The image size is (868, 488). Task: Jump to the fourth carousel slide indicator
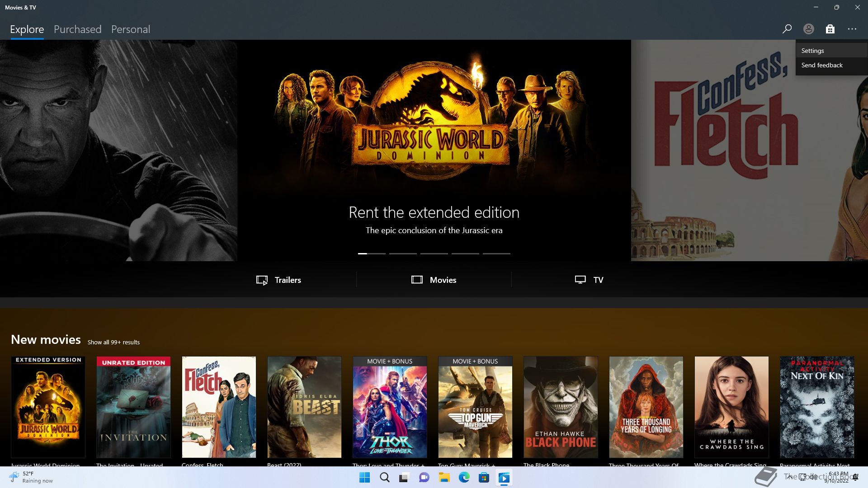click(465, 253)
